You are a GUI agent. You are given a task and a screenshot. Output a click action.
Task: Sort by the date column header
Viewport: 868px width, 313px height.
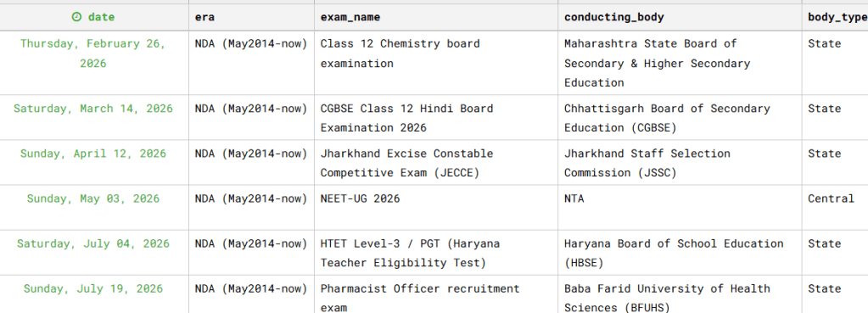(x=93, y=17)
